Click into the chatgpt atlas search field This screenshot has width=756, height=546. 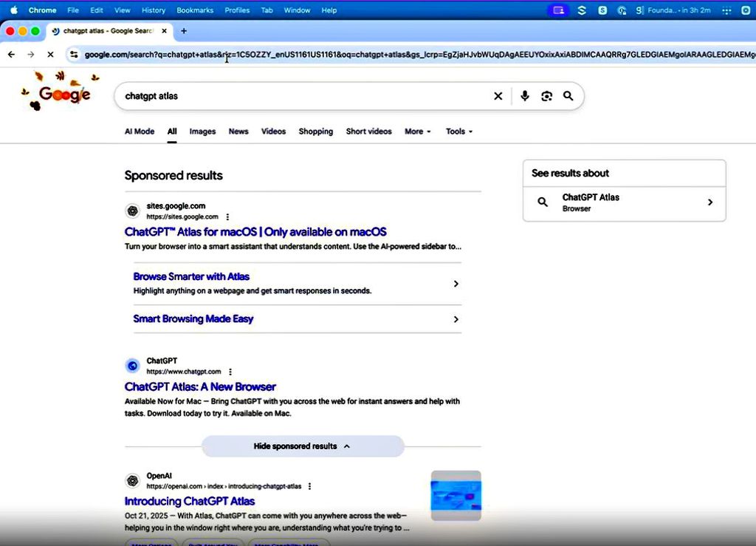(x=295, y=96)
